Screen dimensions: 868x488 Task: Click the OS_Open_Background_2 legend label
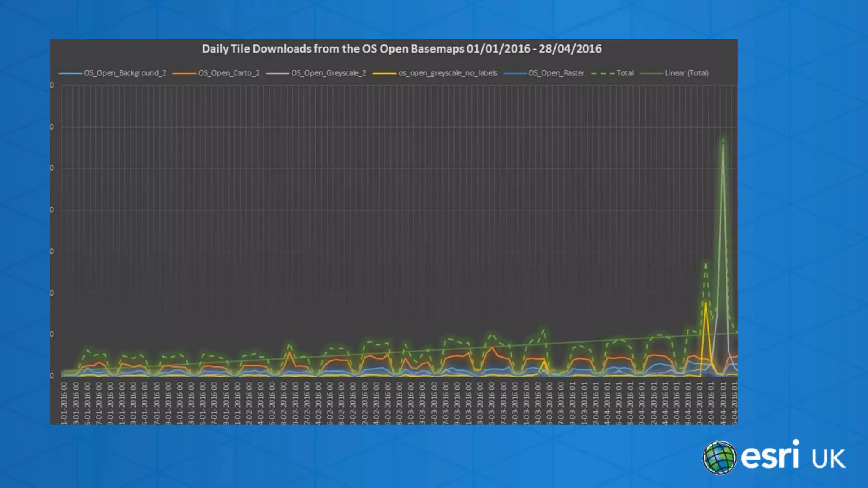click(x=125, y=73)
